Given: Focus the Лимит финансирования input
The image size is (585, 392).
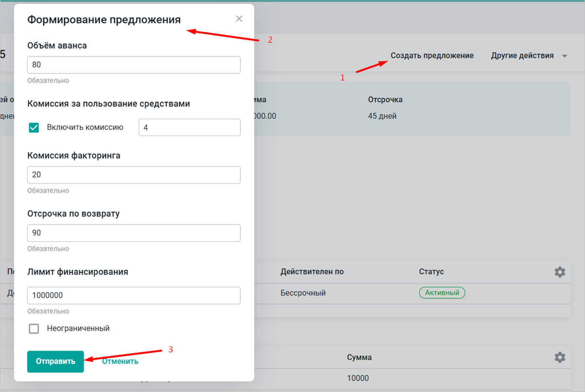Looking at the screenshot, I should (x=134, y=295).
